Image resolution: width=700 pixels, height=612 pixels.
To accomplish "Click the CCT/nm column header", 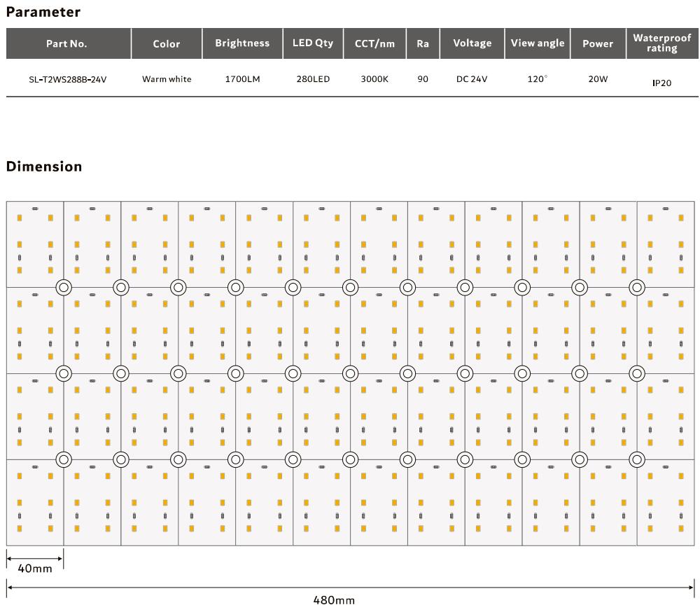I will [x=374, y=43].
